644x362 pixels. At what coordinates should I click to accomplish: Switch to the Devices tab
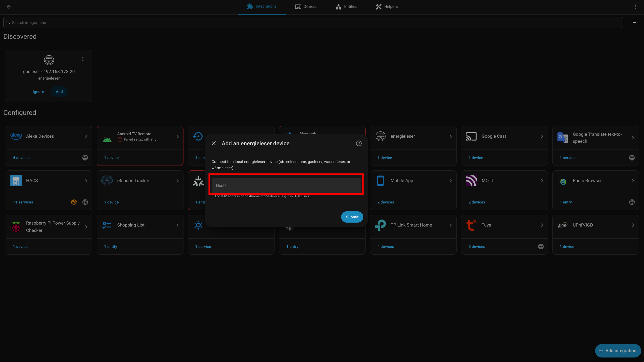point(306,7)
